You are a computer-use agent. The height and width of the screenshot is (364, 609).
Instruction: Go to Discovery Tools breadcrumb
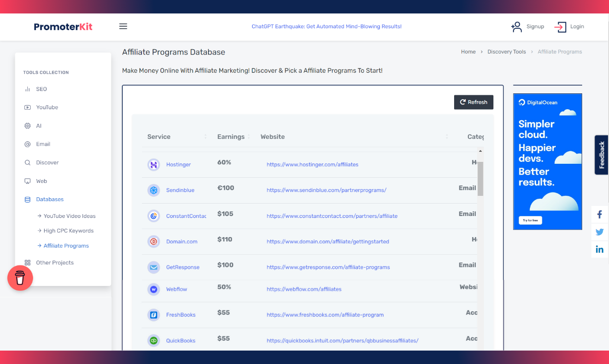506,52
